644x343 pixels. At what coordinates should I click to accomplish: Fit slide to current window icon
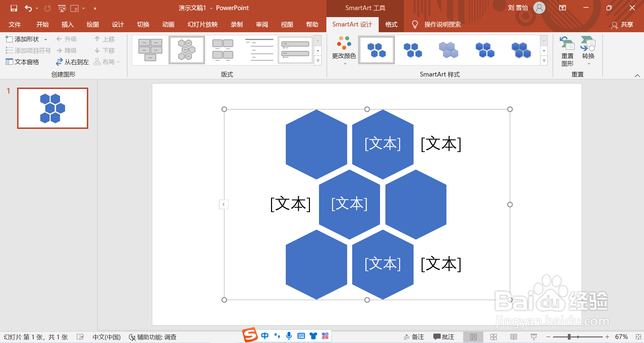(638, 337)
